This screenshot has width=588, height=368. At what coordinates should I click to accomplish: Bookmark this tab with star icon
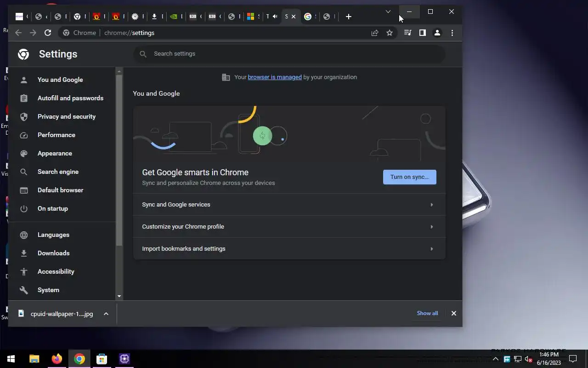390,33
